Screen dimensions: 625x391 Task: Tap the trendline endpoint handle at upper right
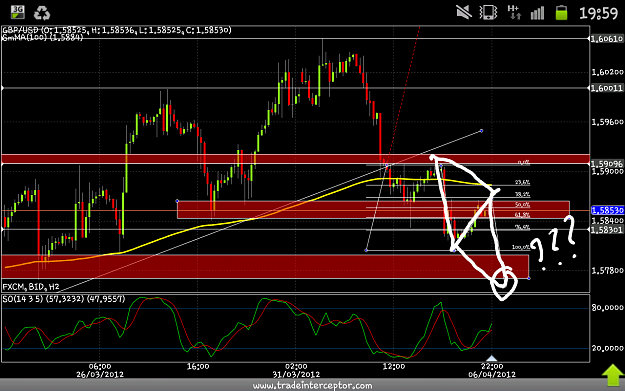tap(482, 131)
